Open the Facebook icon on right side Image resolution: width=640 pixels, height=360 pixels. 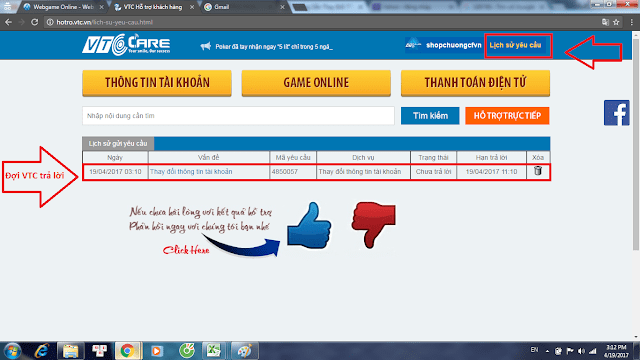[x=616, y=113]
